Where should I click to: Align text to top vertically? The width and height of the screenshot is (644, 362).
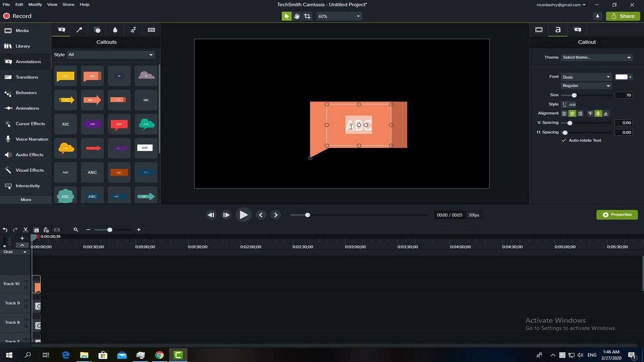591,114
